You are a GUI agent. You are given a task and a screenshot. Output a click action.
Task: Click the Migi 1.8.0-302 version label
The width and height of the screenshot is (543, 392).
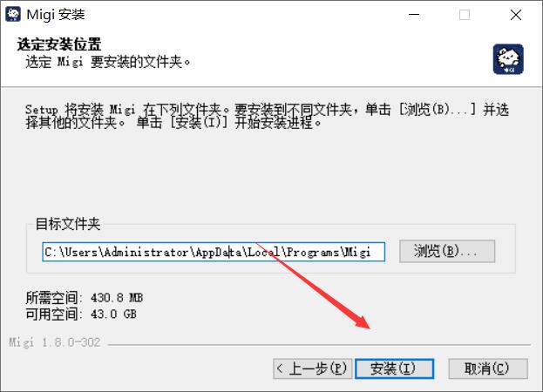coord(55,342)
